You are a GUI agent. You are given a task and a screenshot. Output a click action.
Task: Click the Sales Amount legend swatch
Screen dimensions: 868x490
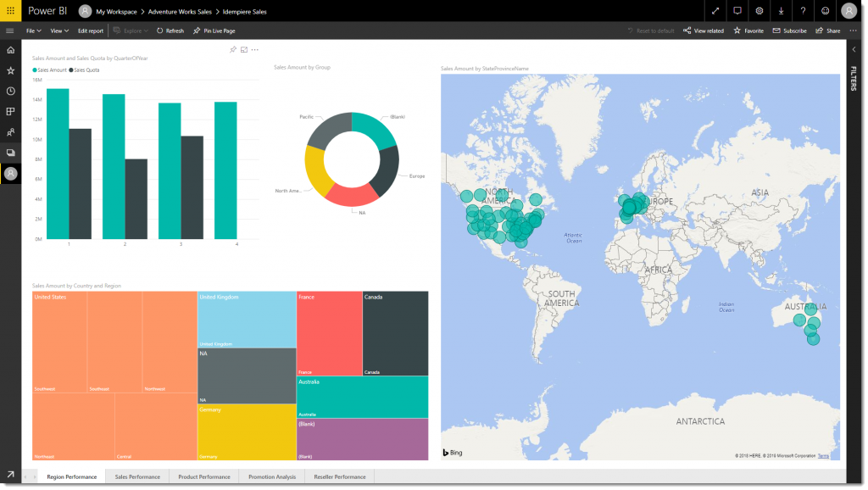pos(35,70)
